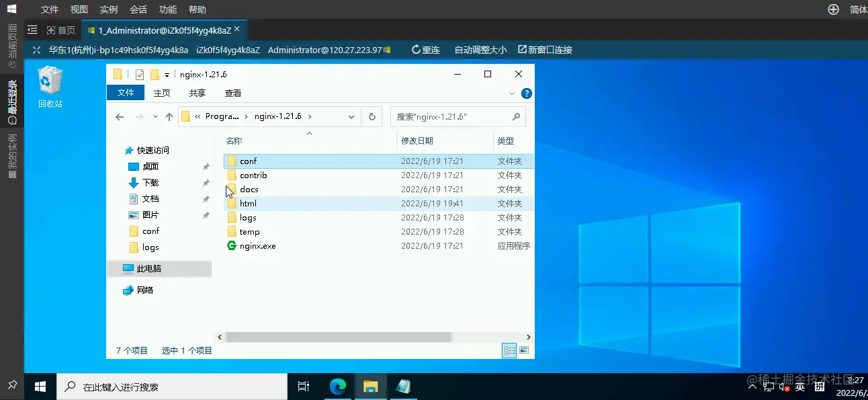Click the taskbar search box 在此键入进行搜索
This screenshot has width=868, height=400.
172,387
